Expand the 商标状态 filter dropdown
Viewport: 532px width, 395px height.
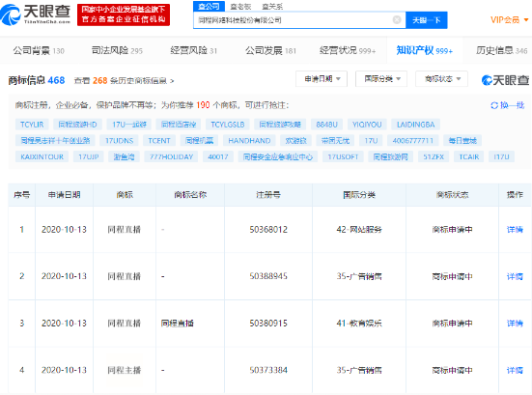pos(441,79)
